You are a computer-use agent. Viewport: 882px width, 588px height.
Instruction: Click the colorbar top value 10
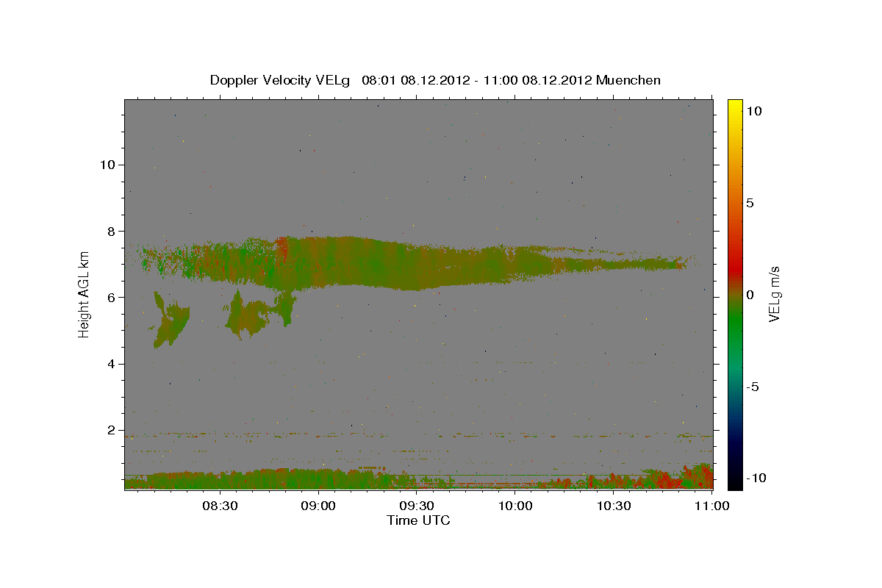[753, 111]
